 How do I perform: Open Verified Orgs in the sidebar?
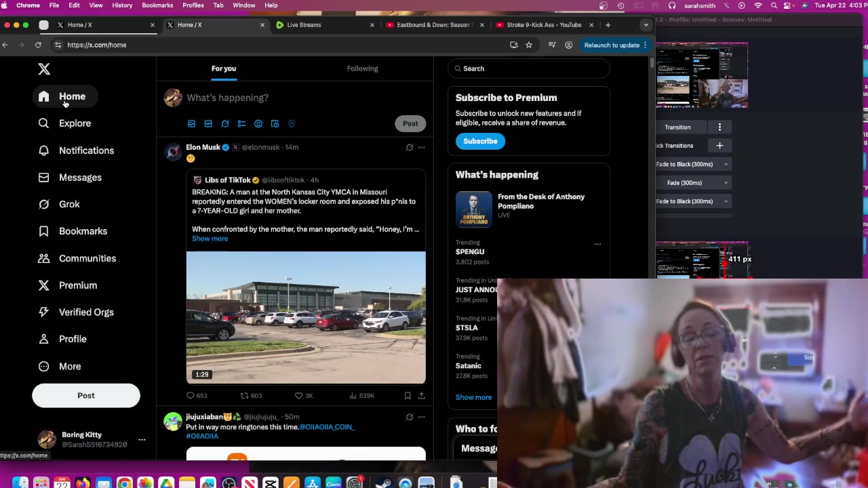(77, 312)
